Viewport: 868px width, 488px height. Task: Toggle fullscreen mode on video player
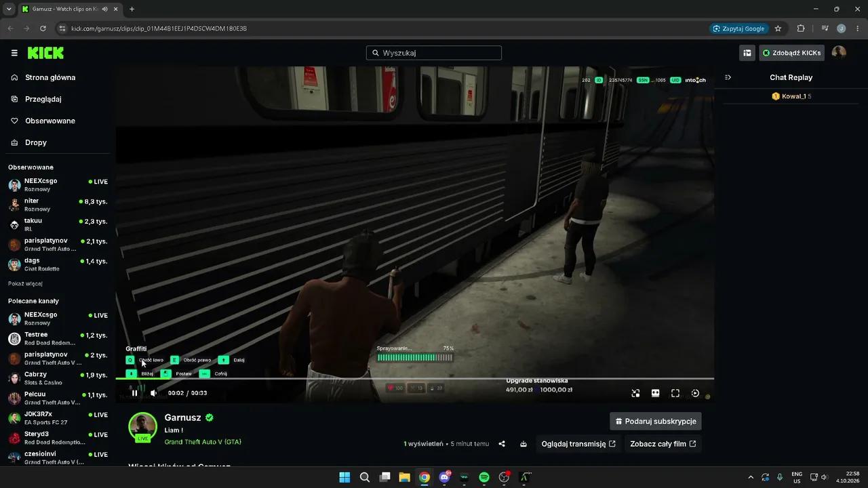pos(675,393)
